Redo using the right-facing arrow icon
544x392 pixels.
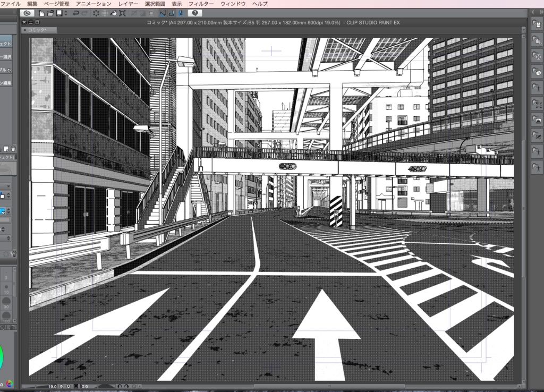tap(85, 13)
